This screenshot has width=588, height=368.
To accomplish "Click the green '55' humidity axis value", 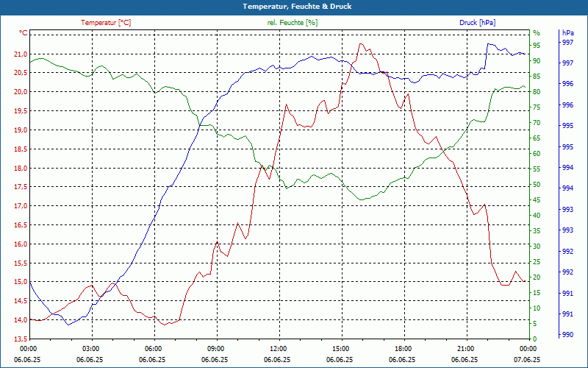I will 537,169.
